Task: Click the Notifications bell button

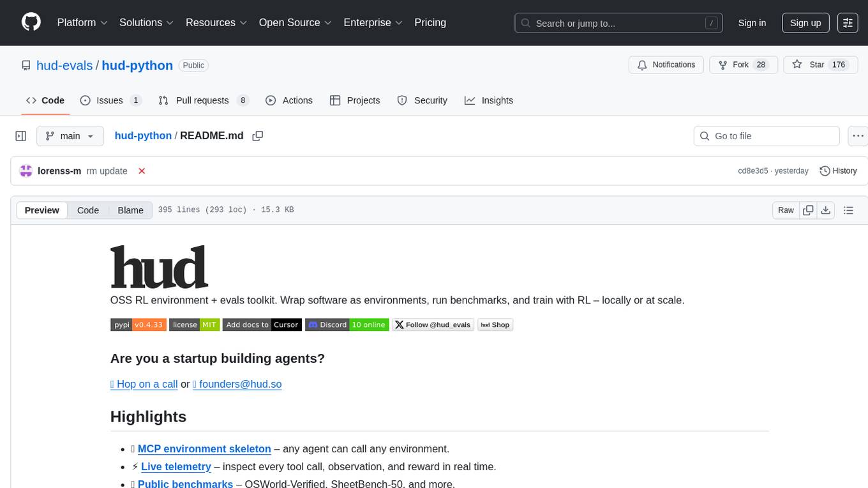Action: point(666,65)
